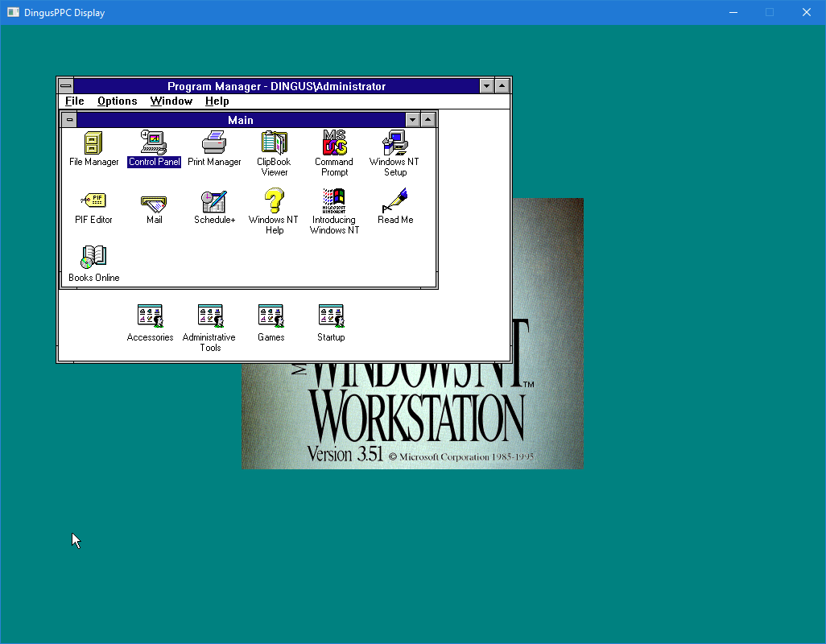This screenshot has width=826, height=644.
Task: Open the Window menu
Action: coord(171,101)
